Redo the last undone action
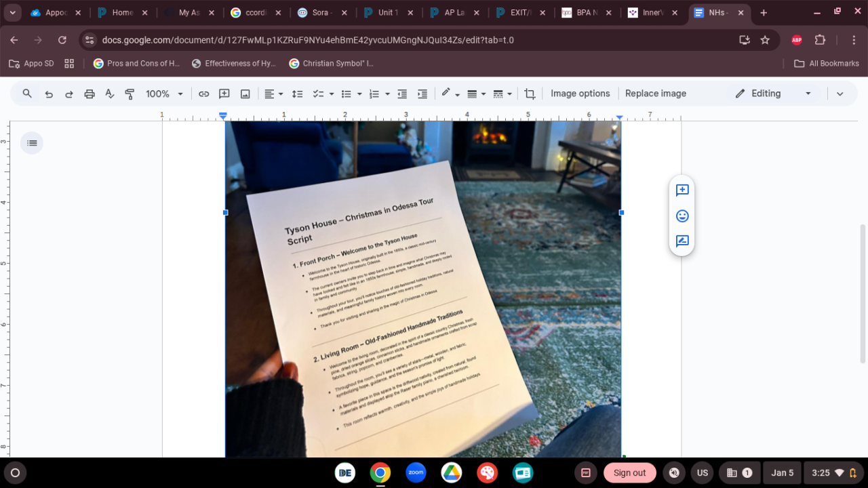 (x=69, y=94)
